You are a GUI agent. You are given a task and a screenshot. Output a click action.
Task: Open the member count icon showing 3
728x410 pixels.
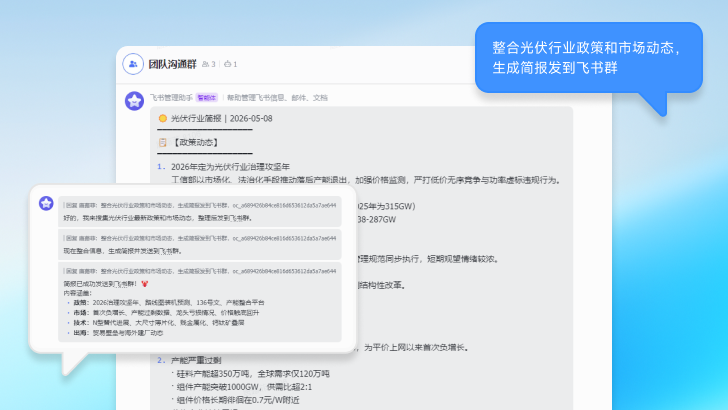click(x=205, y=64)
